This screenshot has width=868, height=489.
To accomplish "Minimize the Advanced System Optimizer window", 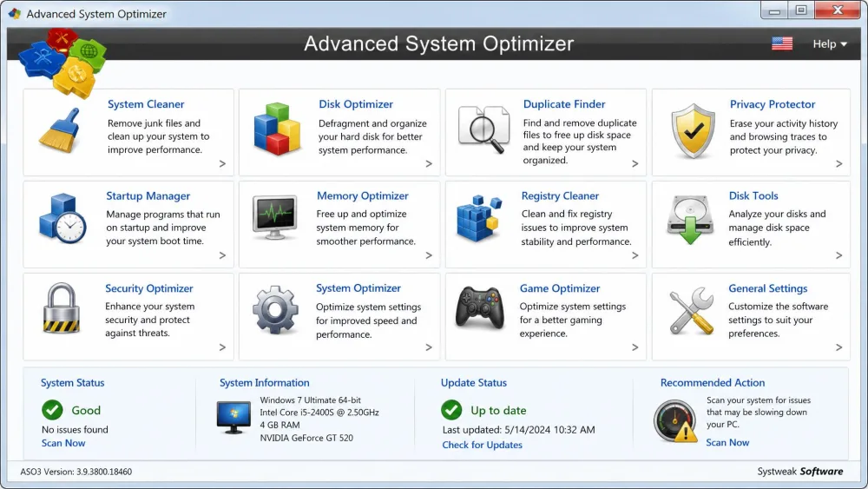I will [774, 10].
